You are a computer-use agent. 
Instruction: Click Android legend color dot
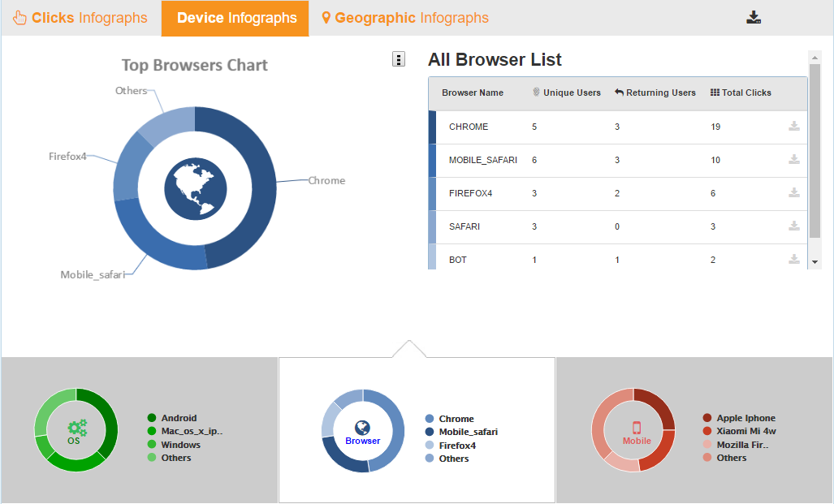[152, 418]
